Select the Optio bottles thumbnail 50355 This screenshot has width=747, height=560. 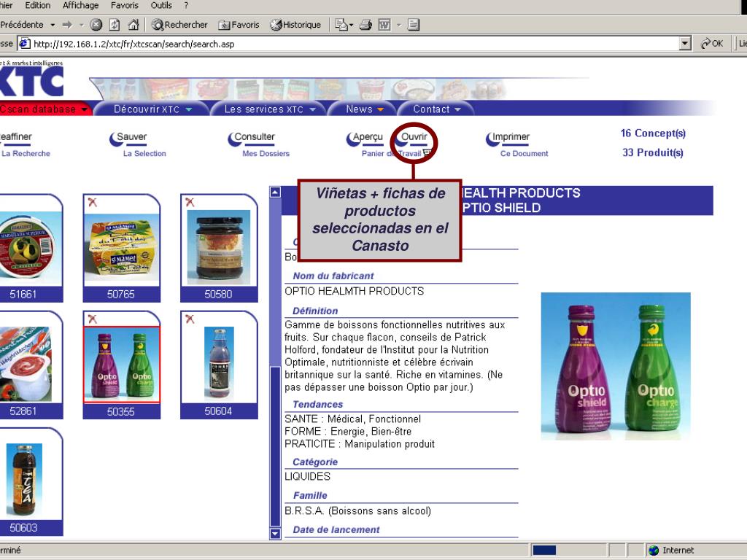122,365
